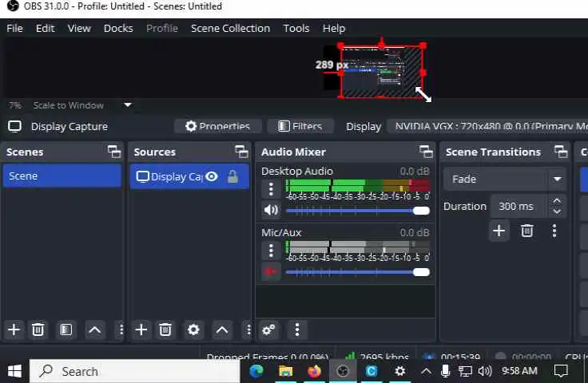The image size is (588, 383).
Task: Open the network tray icon
Action: click(465, 371)
